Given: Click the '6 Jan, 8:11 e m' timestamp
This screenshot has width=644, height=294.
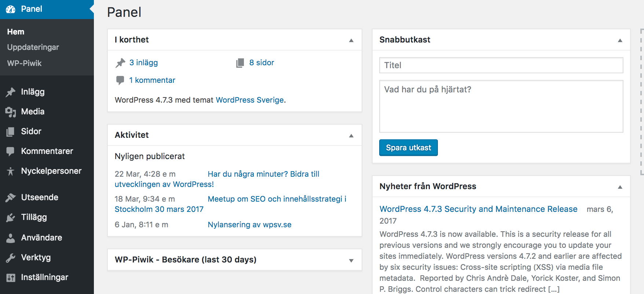Looking at the screenshot, I should 141,225.
